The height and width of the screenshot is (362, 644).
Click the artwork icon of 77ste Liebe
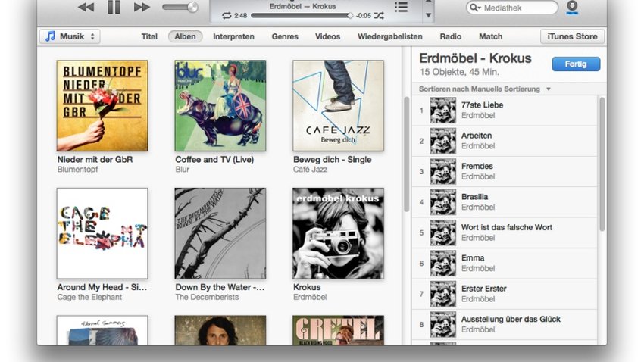(442, 111)
